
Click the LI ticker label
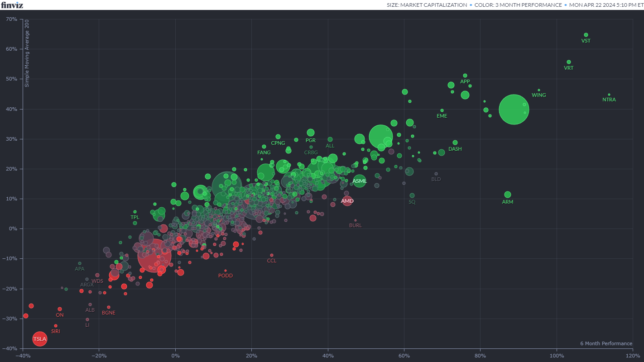(87, 325)
